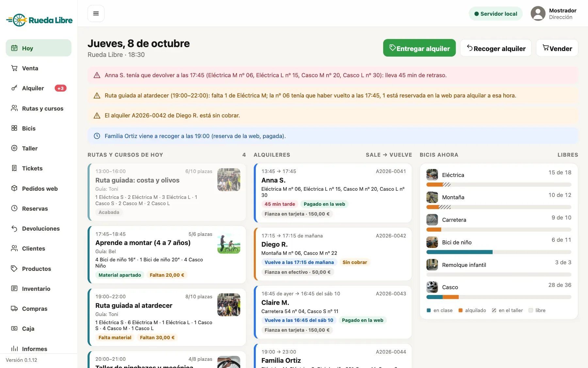Viewport: 588px width, 368px height.
Task: Click the Recoger alquiler button
Action: pos(496,48)
